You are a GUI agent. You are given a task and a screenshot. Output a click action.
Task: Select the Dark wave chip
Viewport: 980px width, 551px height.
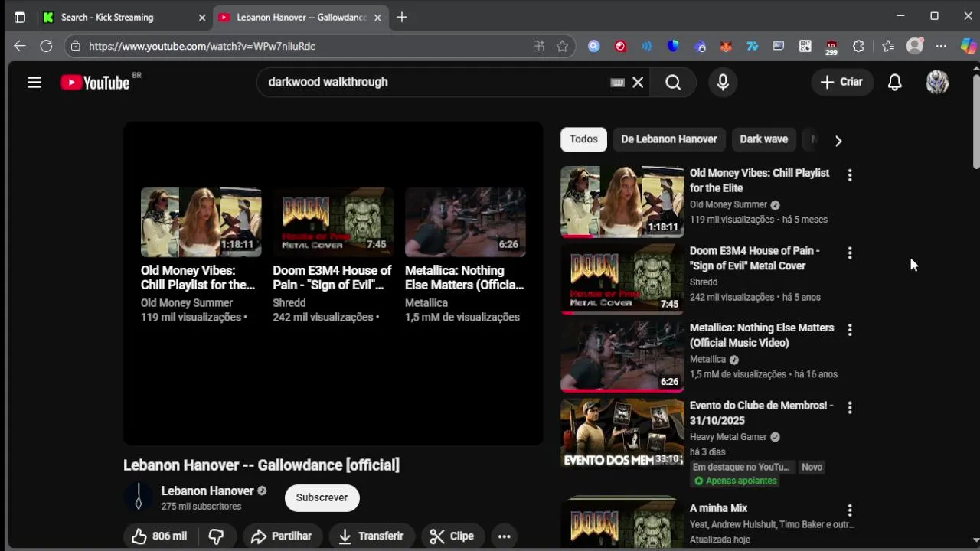763,139
